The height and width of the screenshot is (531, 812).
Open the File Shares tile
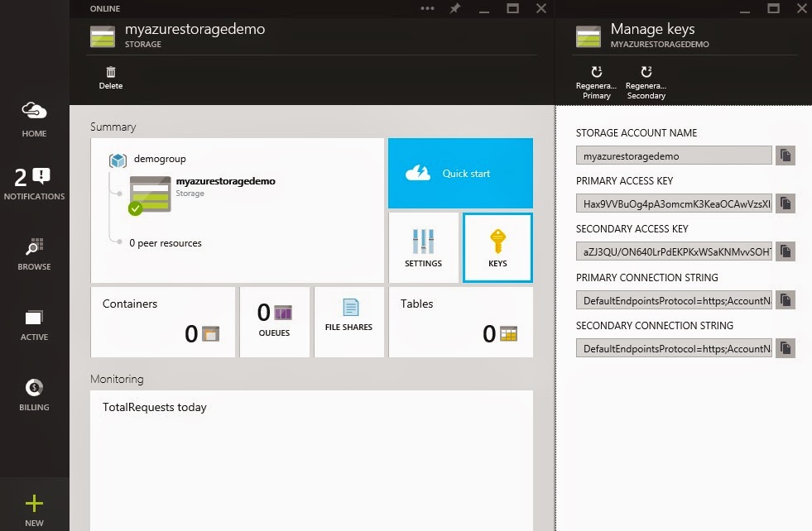(x=349, y=322)
